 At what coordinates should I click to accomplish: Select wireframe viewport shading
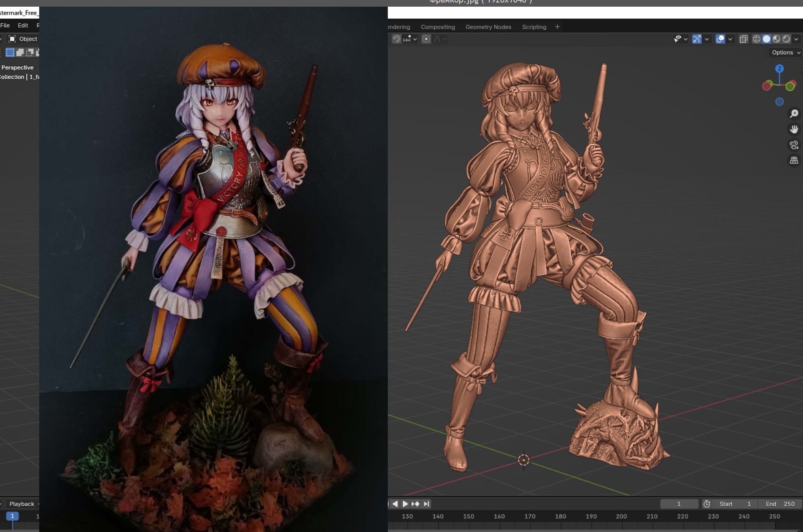click(x=756, y=39)
